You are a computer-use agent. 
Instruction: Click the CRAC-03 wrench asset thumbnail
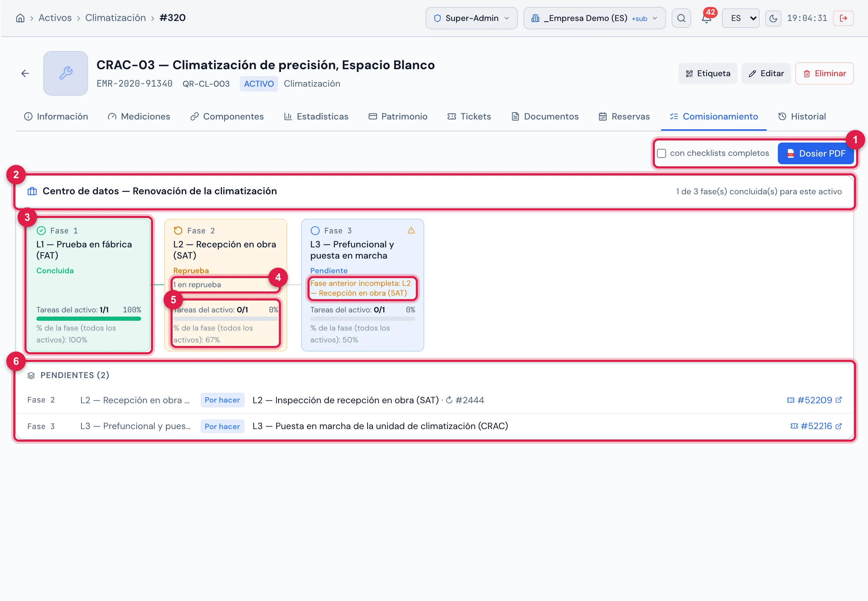coord(66,73)
